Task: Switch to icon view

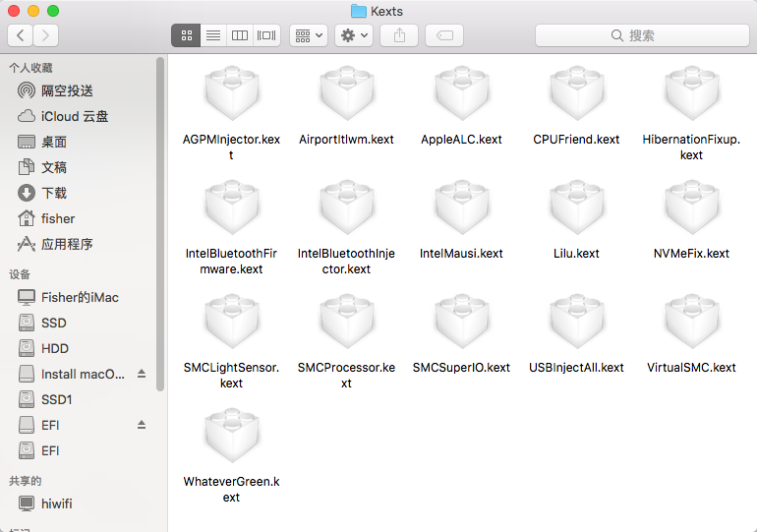Action: (x=186, y=35)
